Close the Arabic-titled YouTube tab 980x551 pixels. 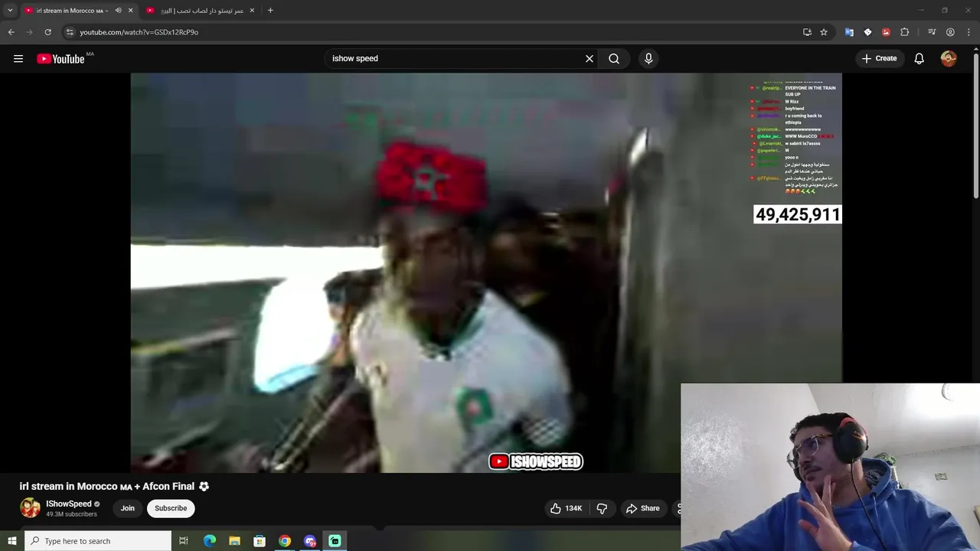click(252, 11)
